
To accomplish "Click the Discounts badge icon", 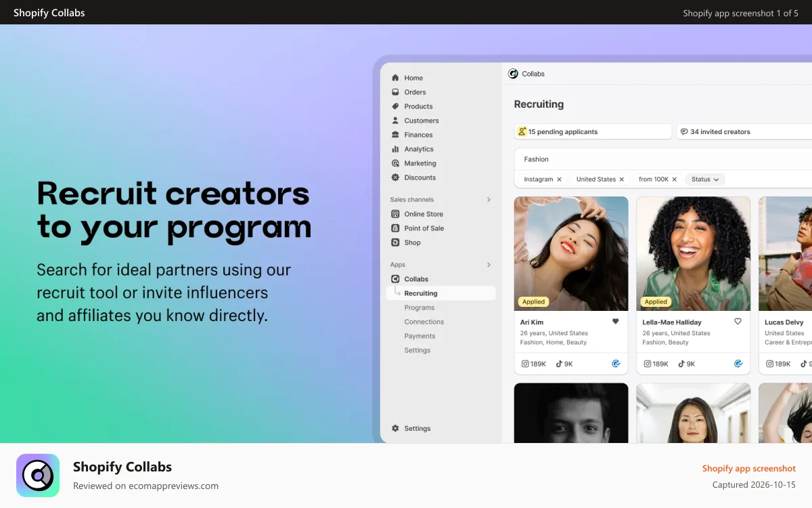I will coord(395,177).
